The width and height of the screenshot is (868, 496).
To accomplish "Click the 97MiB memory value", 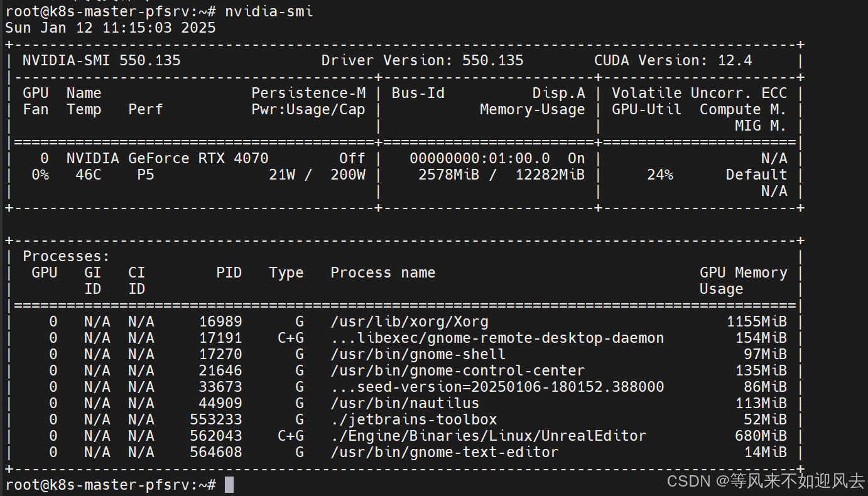I will click(x=766, y=354).
